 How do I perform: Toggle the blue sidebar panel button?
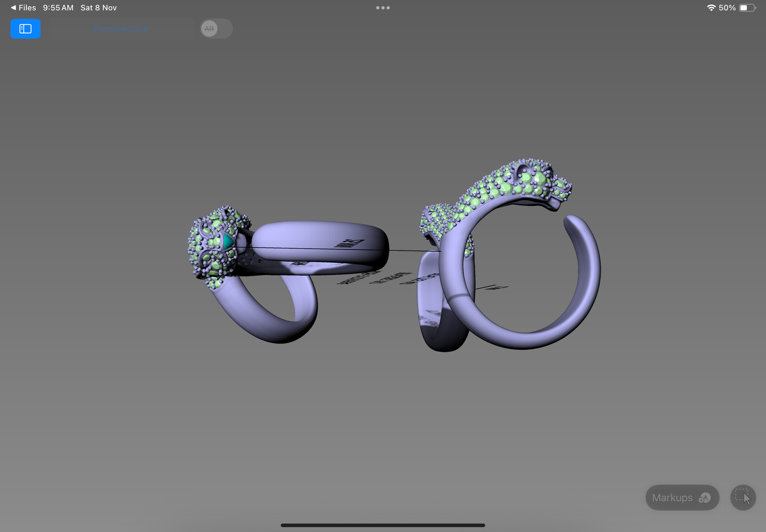tap(25, 29)
